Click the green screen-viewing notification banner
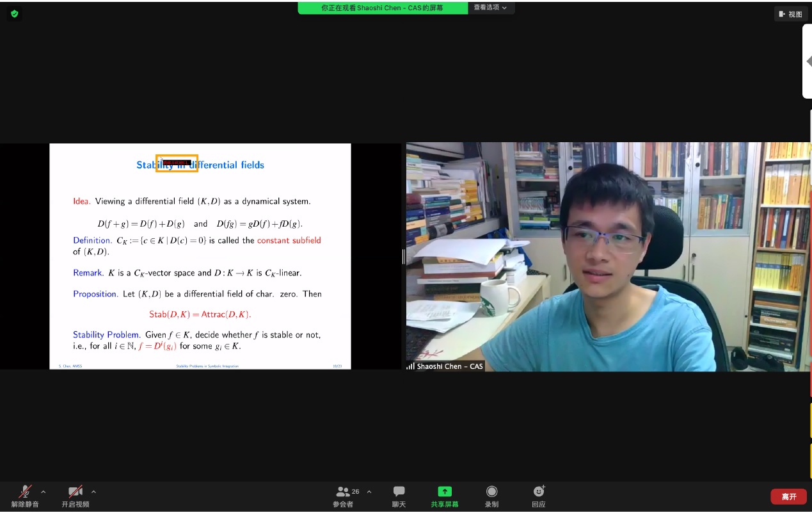Viewport: 812px width, 513px height. 383,8
